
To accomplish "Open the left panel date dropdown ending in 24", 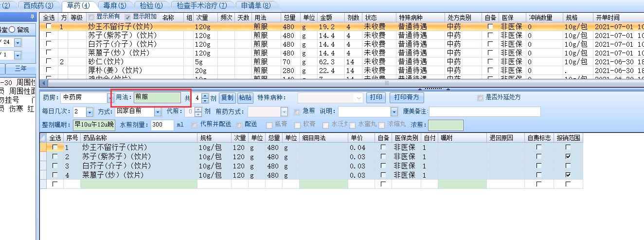I will [18, 43].
